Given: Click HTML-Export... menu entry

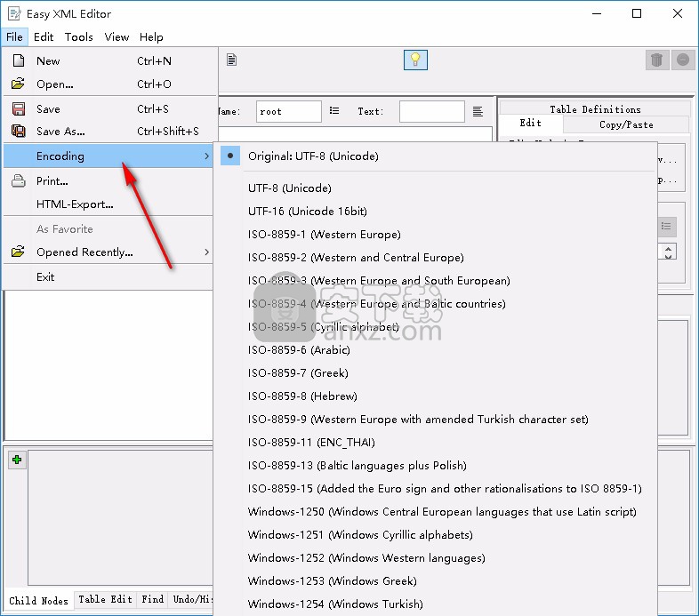Looking at the screenshot, I should (x=108, y=204).
